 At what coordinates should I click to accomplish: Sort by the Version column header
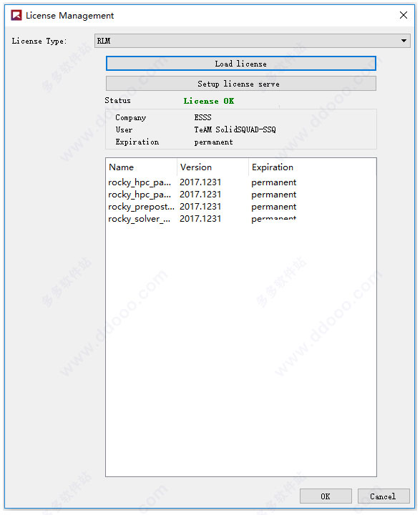point(213,167)
